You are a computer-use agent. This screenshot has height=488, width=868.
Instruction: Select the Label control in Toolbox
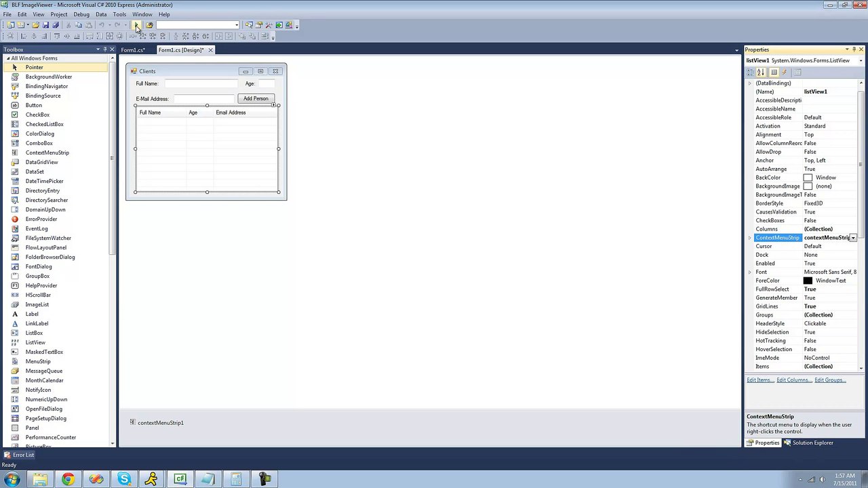tap(32, 314)
